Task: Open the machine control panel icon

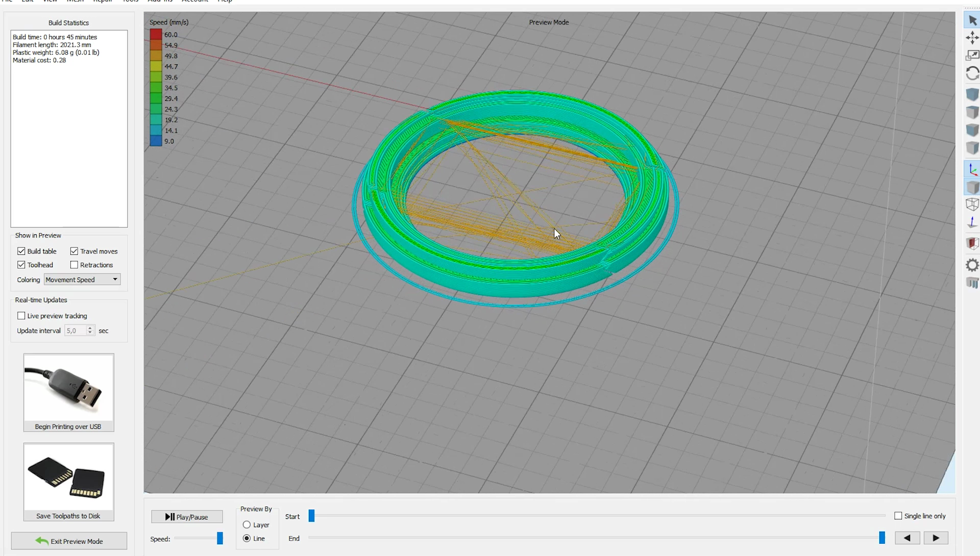Action: 972,283
